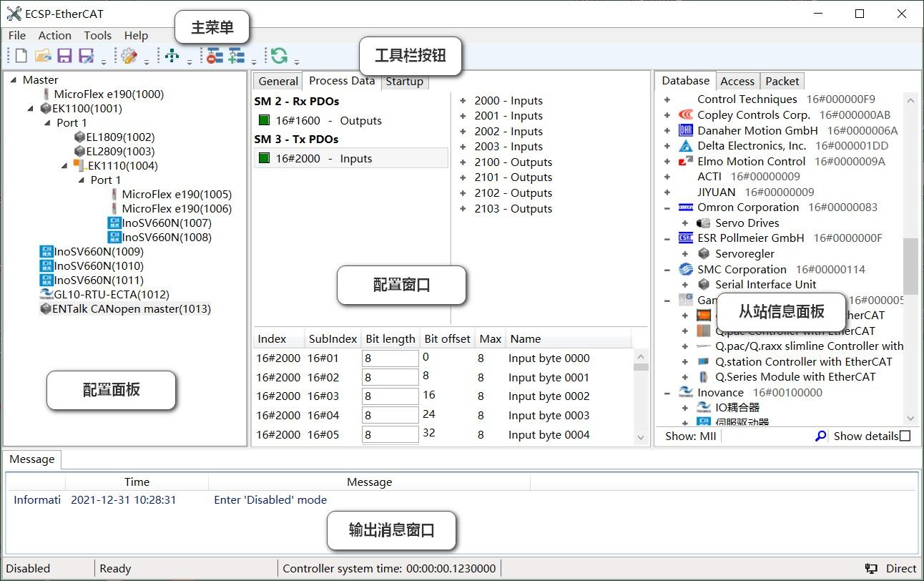924x581 pixels.
Task: Click the Controller system time status entry
Action: (389, 569)
